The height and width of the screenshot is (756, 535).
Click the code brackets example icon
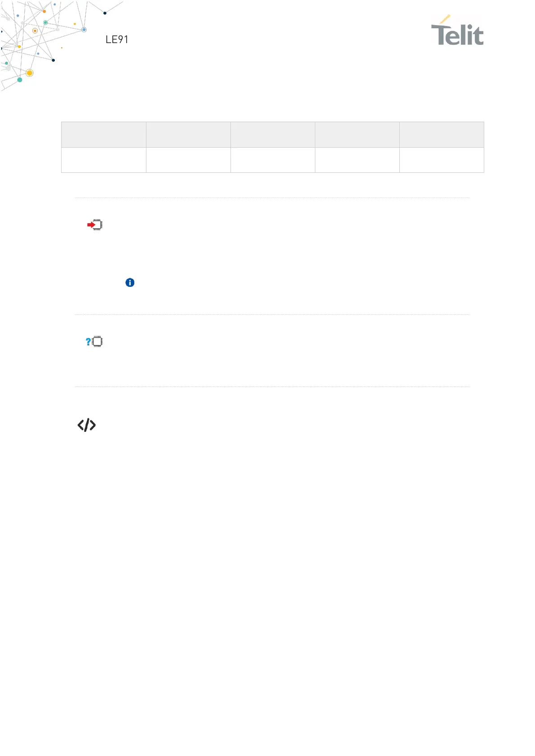coord(87,425)
